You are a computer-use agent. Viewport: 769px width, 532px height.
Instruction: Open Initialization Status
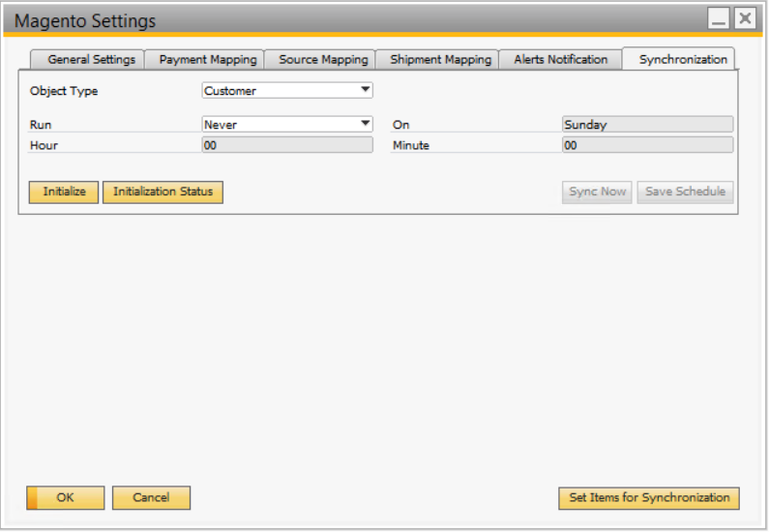tap(163, 192)
